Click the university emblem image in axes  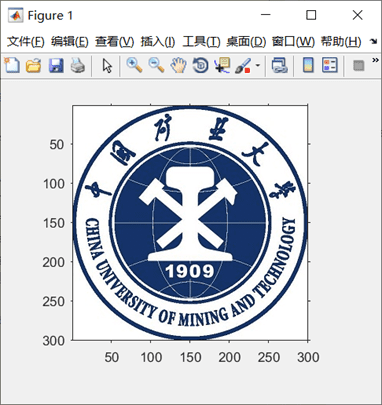[x=190, y=223]
